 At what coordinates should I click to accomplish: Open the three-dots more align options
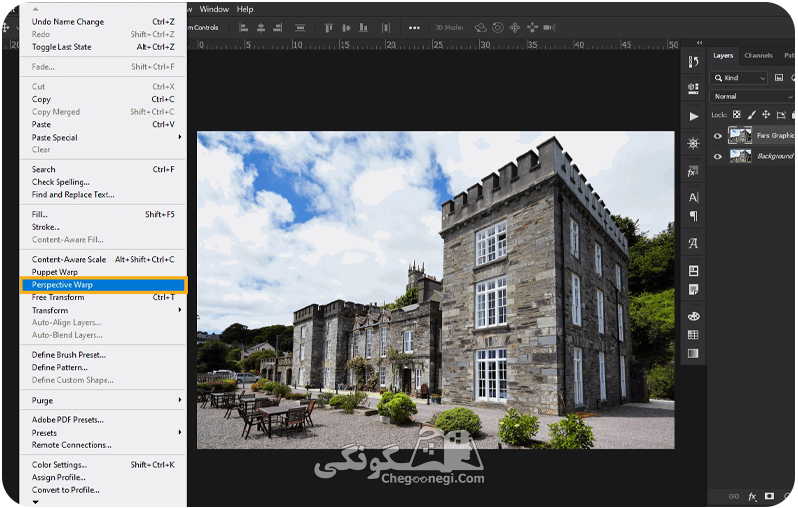[414, 27]
